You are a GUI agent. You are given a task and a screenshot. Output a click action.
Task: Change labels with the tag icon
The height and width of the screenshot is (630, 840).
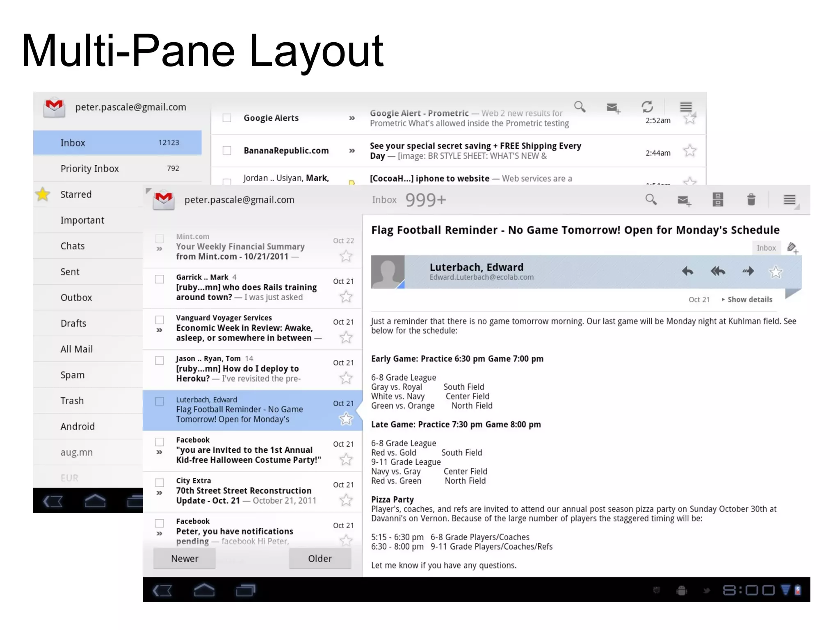(792, 248)
